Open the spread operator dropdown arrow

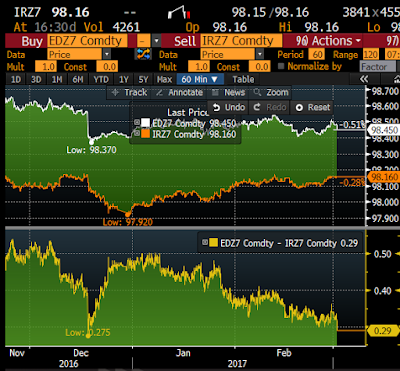pos(156,41)
